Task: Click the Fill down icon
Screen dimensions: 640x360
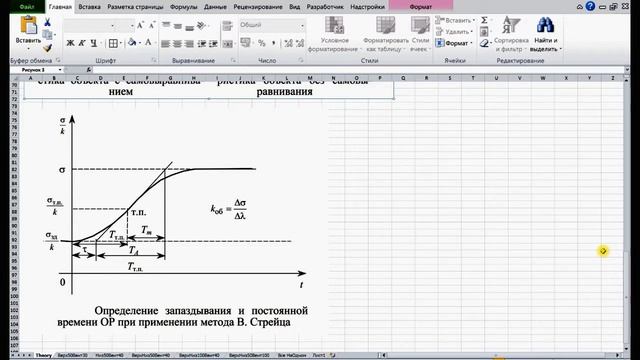Action: tap(484, 31)
